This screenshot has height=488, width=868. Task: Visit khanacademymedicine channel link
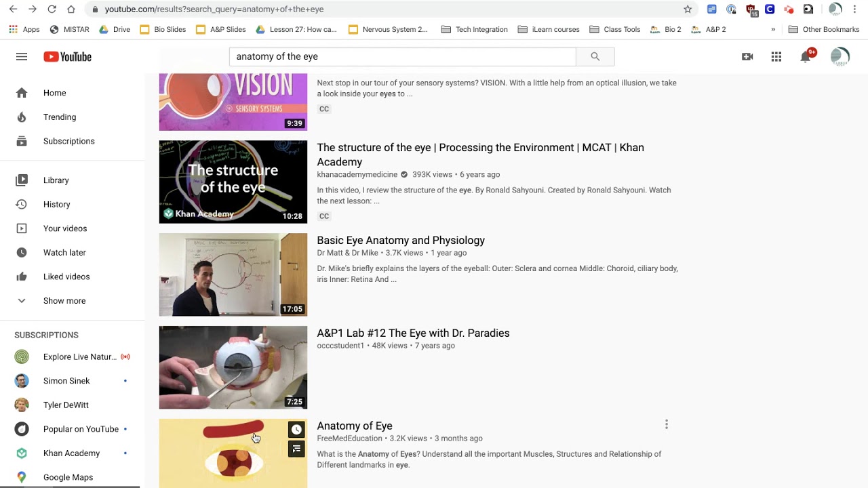[x=357, y=175]
